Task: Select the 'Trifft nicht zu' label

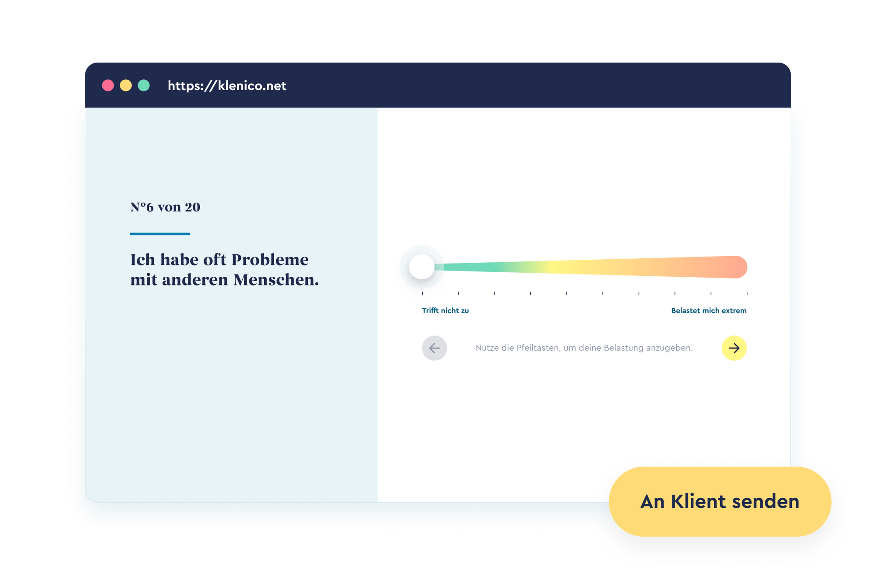Action: tap(445, 310)
